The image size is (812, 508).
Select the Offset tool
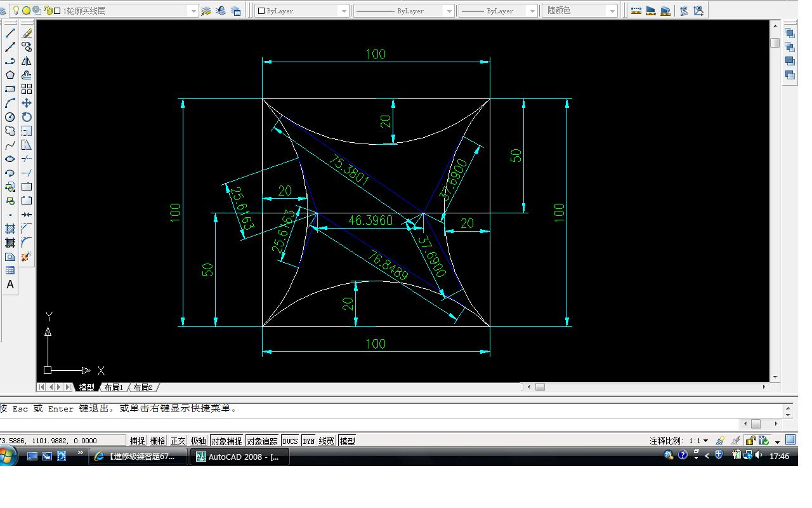[27, 75]
